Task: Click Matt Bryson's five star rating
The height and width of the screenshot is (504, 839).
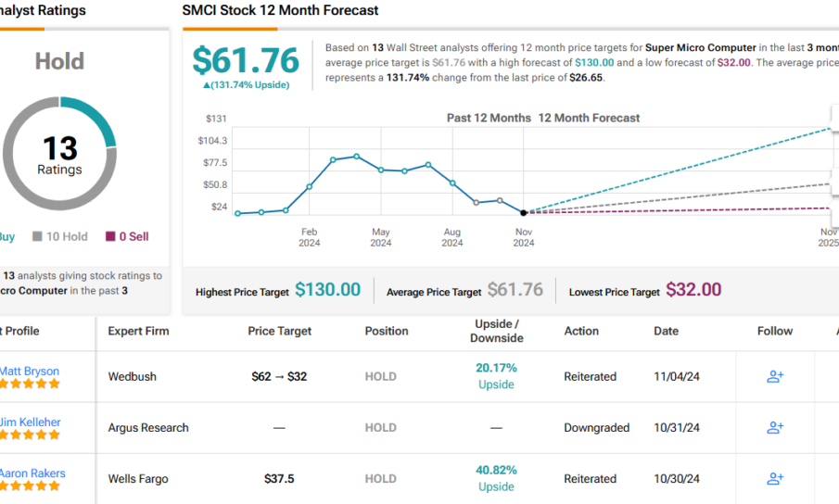Action: pyautogui.click(x=30, y=384)
